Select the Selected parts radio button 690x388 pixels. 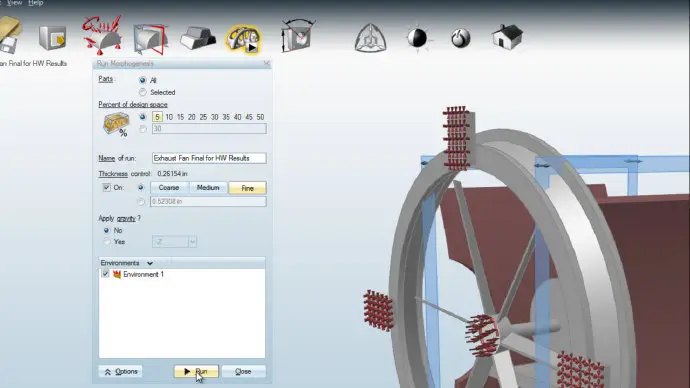(x=142, y=92)
